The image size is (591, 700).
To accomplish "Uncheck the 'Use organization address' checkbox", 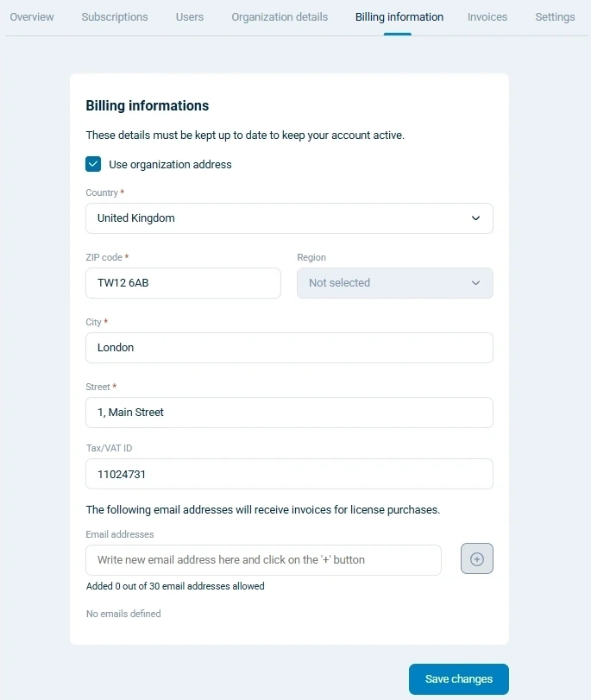I will [91, 163].
